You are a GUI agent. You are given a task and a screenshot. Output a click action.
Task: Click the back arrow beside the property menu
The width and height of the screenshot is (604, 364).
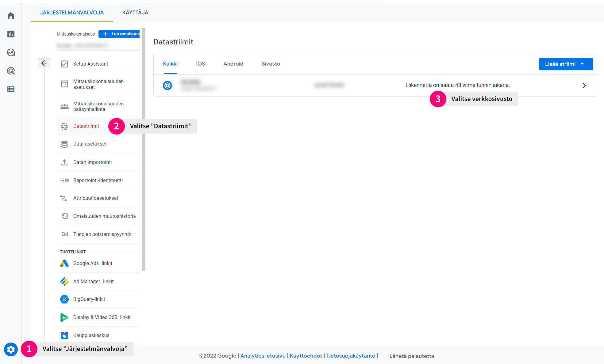click(44, 63)
